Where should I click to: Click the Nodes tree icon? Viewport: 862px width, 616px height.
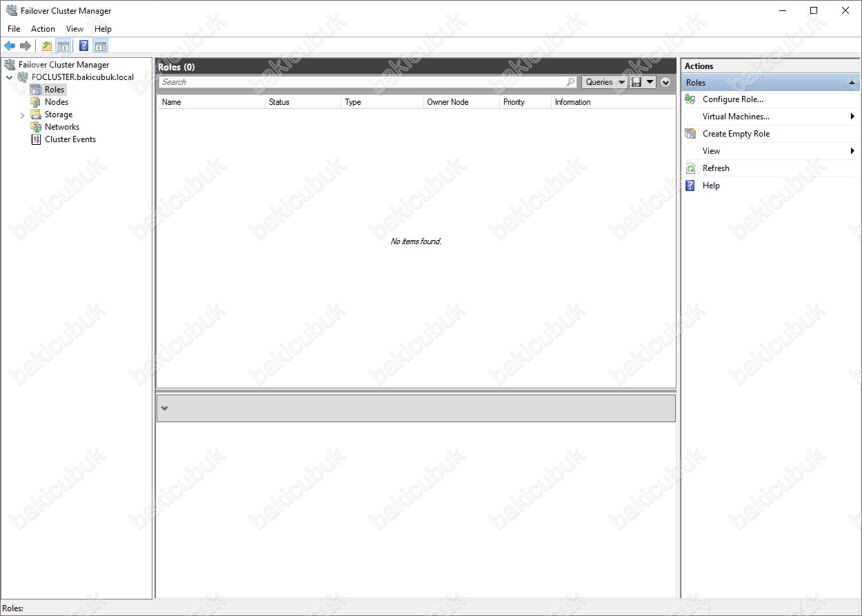(x=36, y=102)
